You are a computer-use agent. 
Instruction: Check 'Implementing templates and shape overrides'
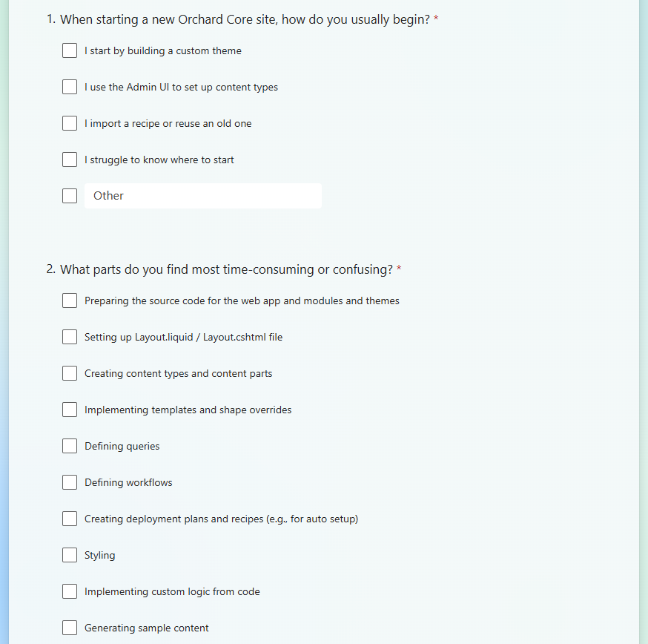tap(70, 410)
